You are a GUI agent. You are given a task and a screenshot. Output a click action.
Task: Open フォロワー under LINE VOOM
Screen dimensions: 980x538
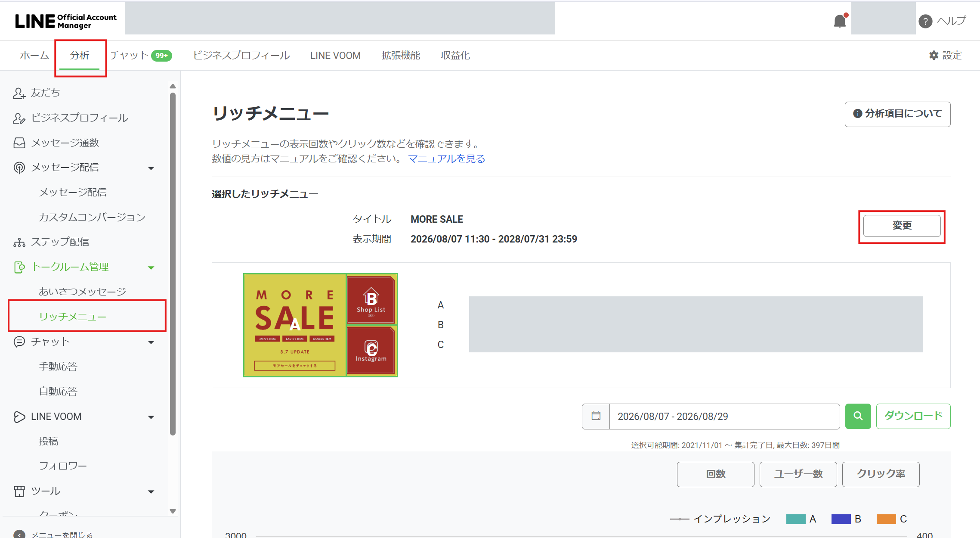point(63,466)
